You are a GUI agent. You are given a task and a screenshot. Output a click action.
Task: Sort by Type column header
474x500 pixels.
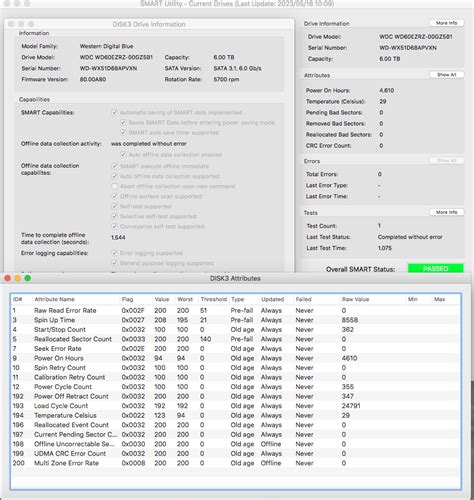[x=244, y=299]
